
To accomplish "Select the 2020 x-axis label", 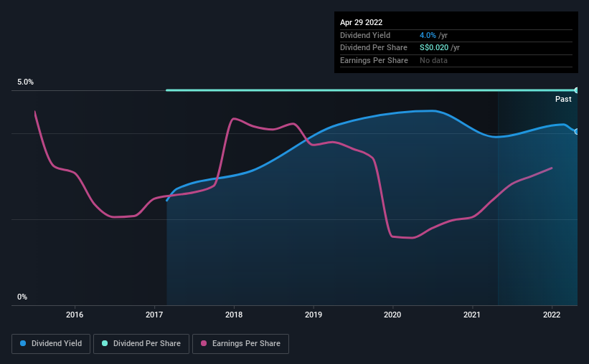I will click(x=392, y=315).
